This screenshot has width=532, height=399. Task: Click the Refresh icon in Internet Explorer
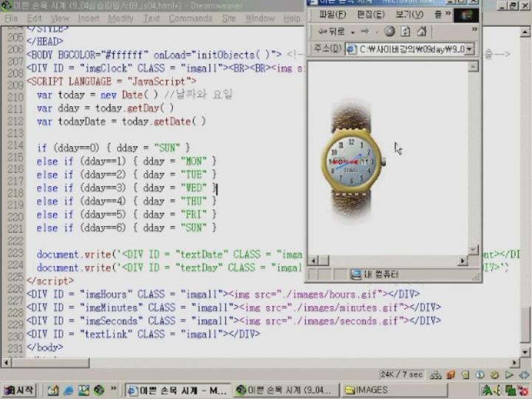pyautogui.click(x=406, y=32)
